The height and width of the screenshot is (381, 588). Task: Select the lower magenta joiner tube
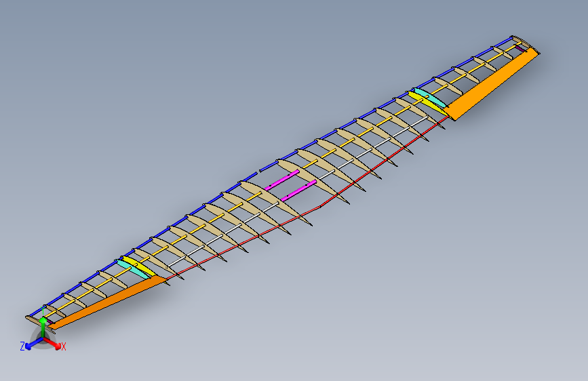click(x=299, y=190)
